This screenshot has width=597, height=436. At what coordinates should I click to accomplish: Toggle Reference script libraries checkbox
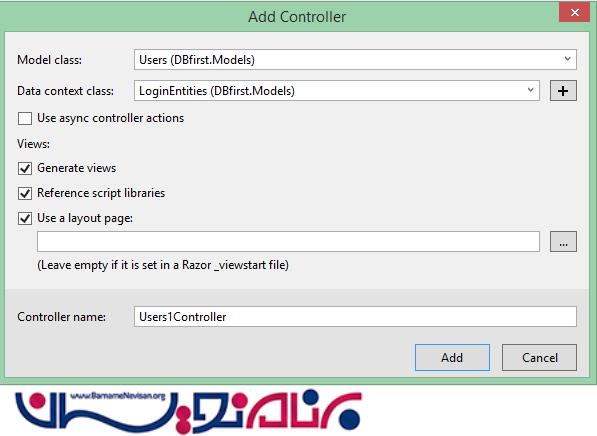[25, 193]
